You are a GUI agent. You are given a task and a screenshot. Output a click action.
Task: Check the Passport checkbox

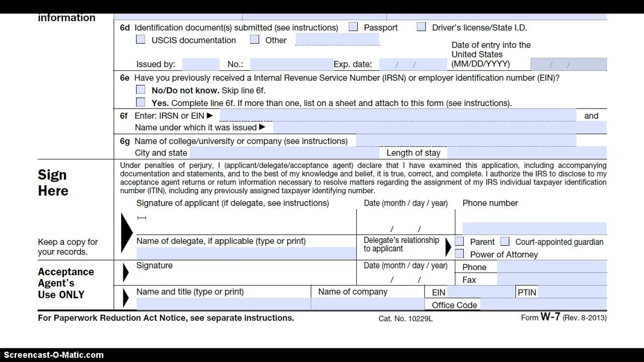pos(353,27)
